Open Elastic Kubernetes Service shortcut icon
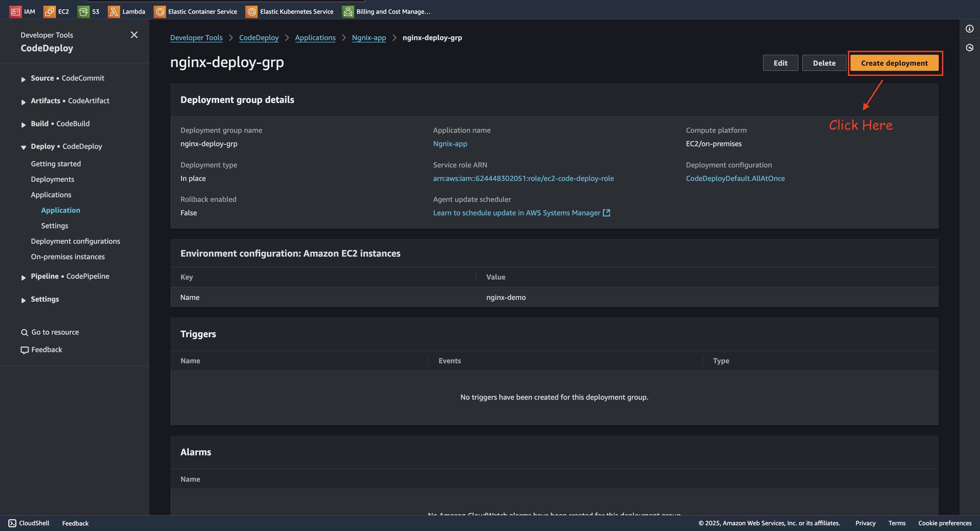This screenshot has width=980, height=531. point(252,11)
